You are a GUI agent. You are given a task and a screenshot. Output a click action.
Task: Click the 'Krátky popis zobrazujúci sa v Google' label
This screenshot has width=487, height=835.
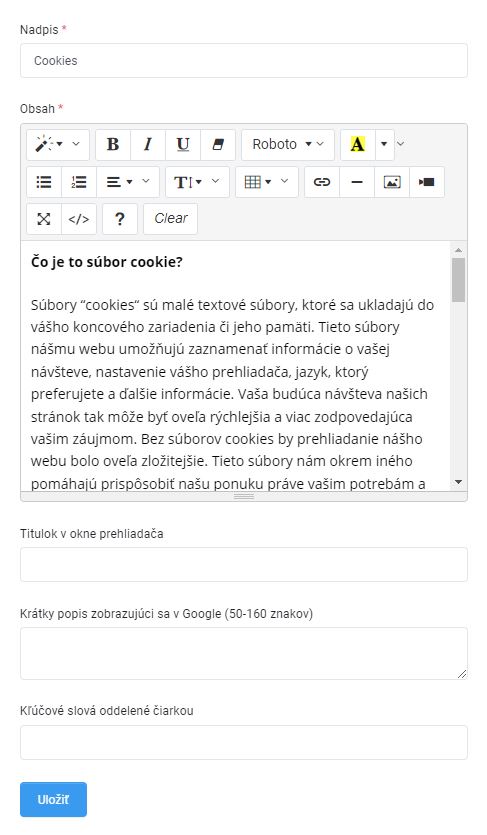coord(120,614)
